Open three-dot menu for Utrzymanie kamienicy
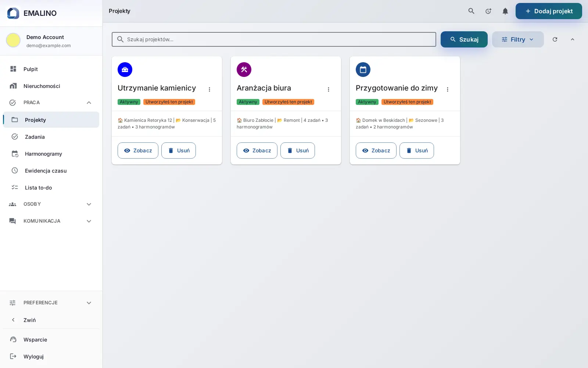The height and width of the screenshot is (368, 588). 209,89
